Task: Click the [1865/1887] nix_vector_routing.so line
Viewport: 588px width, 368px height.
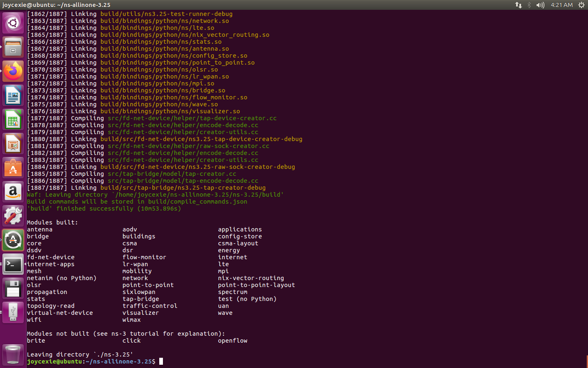Action: pyautogui.click(x=148, y=35)
